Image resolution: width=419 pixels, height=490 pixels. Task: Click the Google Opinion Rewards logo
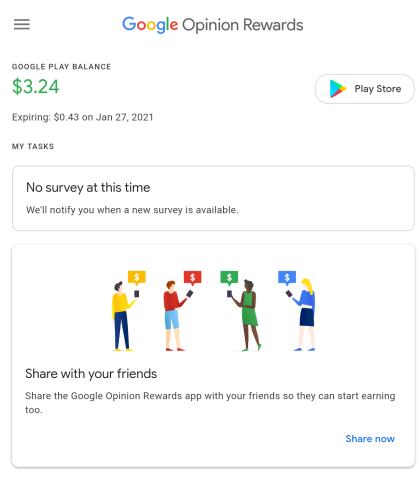[x=213, y=25]
